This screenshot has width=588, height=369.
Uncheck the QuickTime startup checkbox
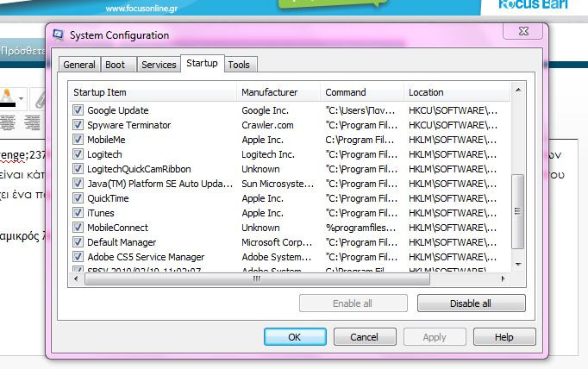[78, 197]
